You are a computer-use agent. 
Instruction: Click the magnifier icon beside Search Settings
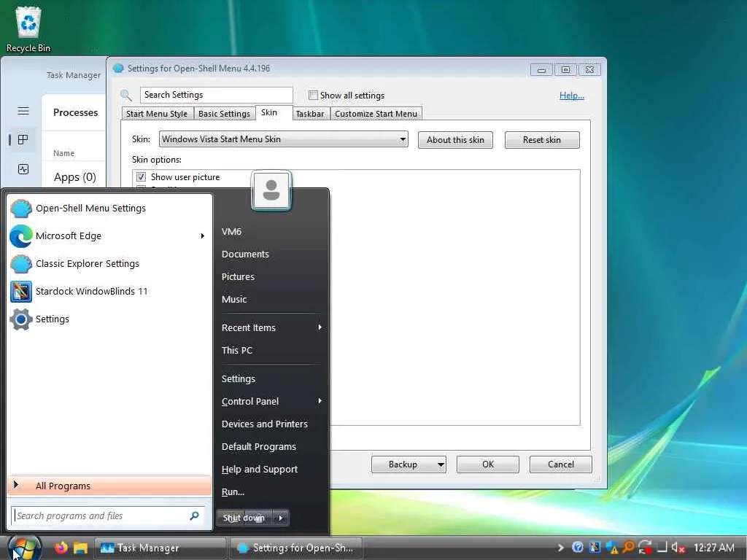[126, 96]
